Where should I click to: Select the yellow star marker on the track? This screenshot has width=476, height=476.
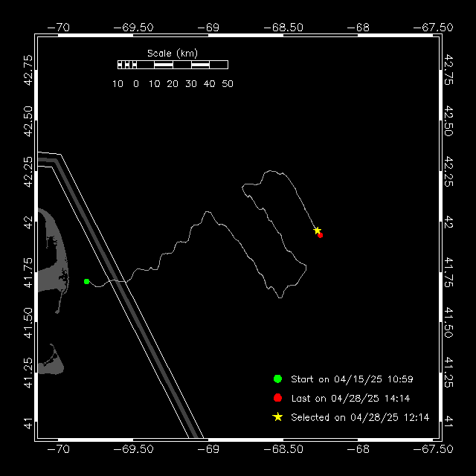tap(317, 231)
